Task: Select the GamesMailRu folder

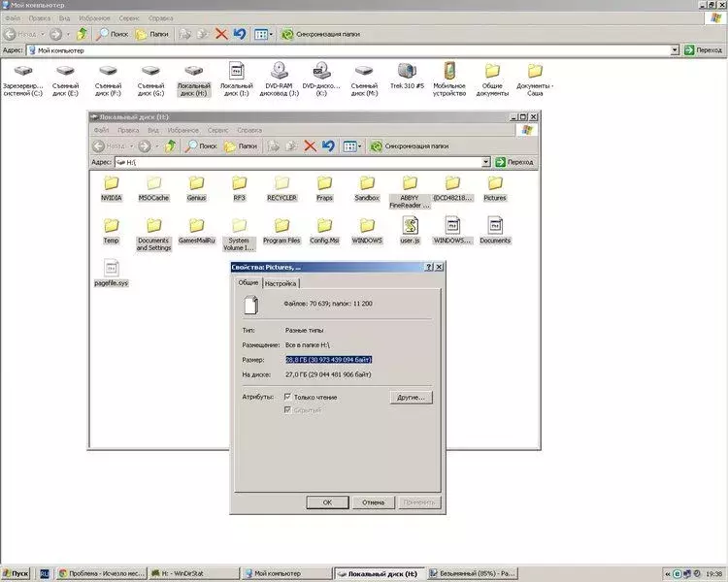Action: click(196, 232)
